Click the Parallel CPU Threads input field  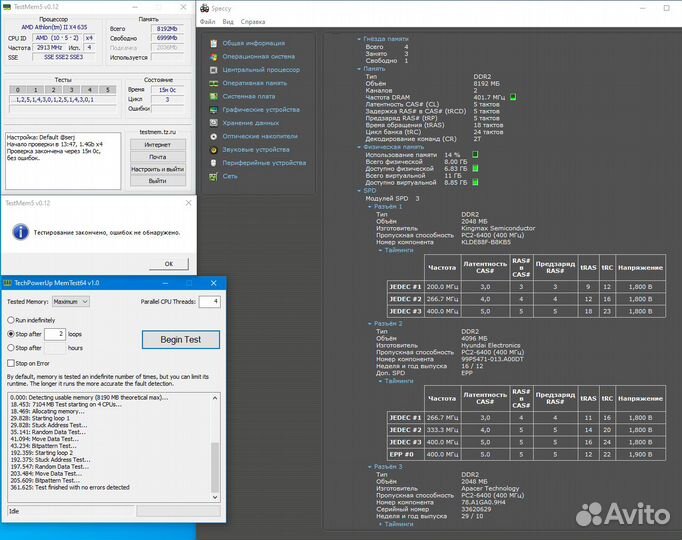coord(209,301)
